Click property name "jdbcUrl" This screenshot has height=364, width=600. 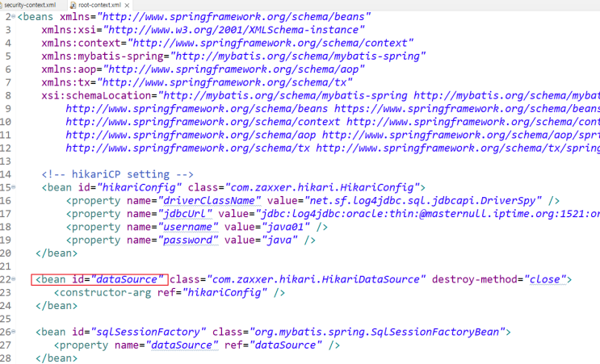(x=185, y=214)
